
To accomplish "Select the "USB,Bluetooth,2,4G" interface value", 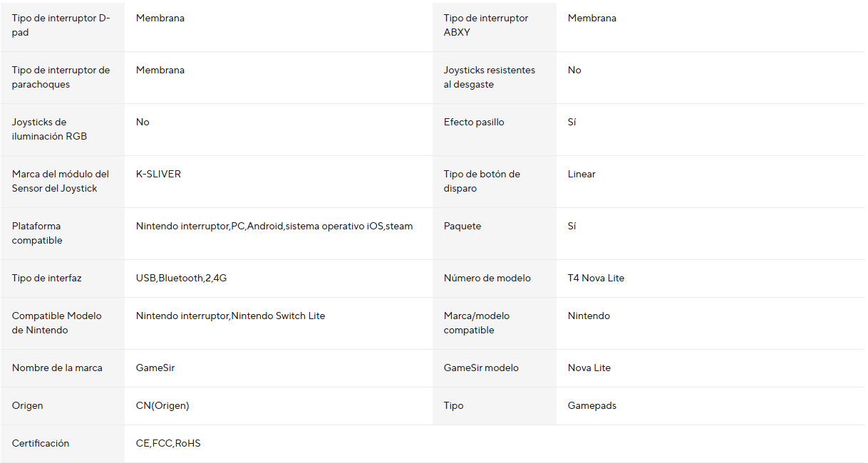I will point(181,278).
